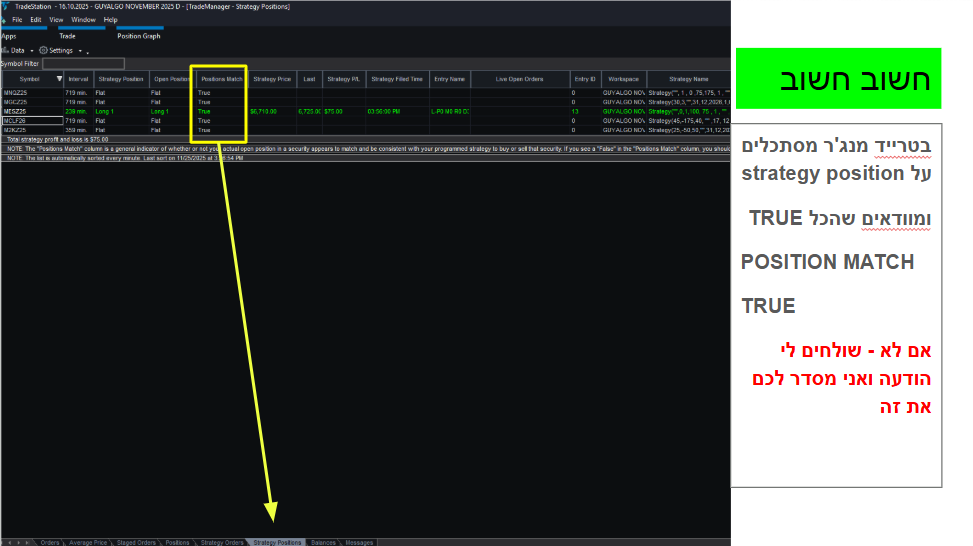The image size is (973, 546).
Task: Click the Symbol column sort arrow icon
Action: tap(59, 78)
